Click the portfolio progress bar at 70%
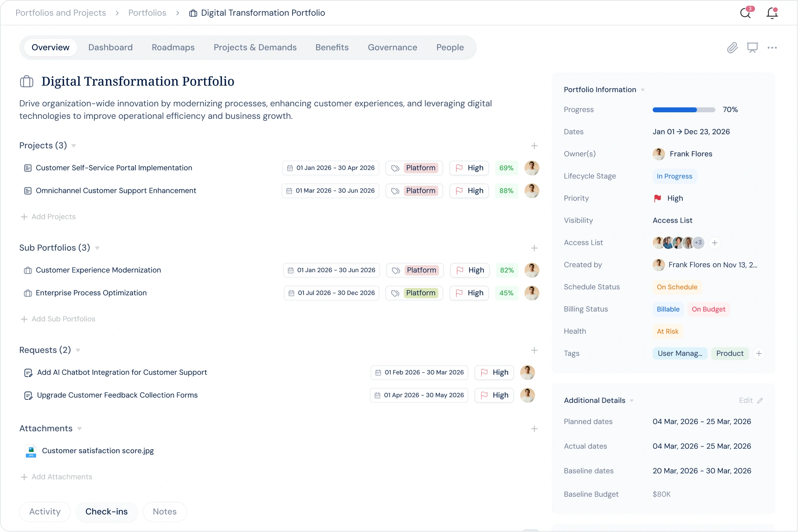798x532 pixels. [684, 110]
